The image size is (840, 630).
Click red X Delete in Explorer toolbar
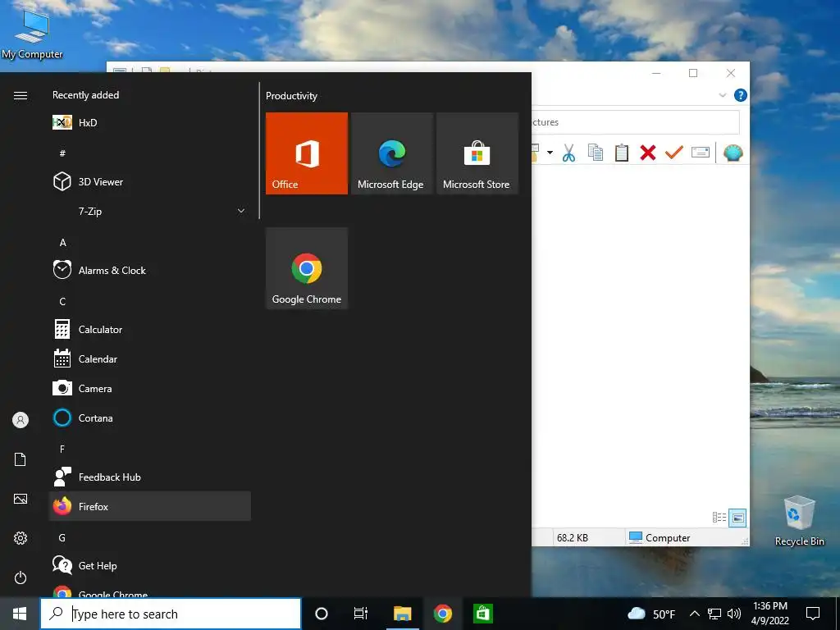pos(648,153)
